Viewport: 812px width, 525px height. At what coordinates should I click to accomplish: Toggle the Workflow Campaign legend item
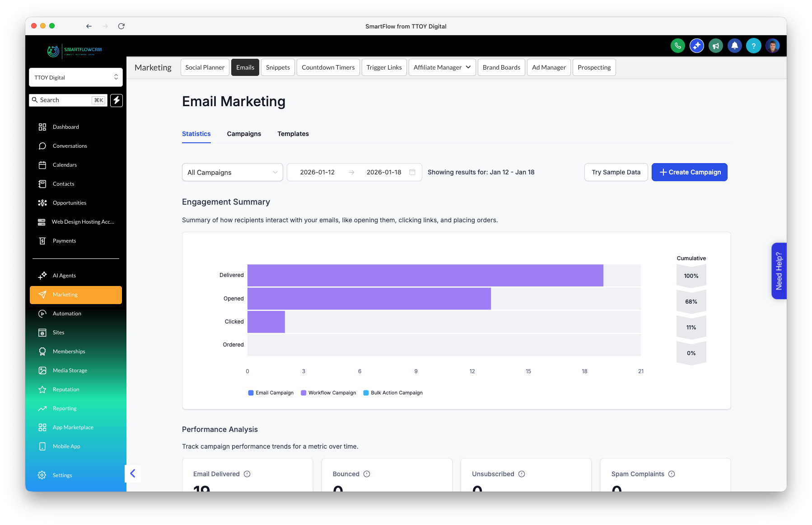328,393
